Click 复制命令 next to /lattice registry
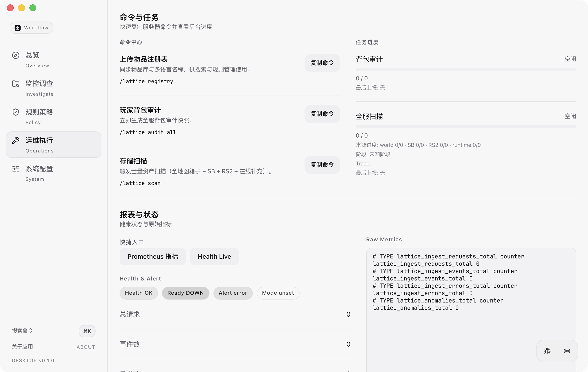This screenshot has height=372, width=588. pos(322,63)
